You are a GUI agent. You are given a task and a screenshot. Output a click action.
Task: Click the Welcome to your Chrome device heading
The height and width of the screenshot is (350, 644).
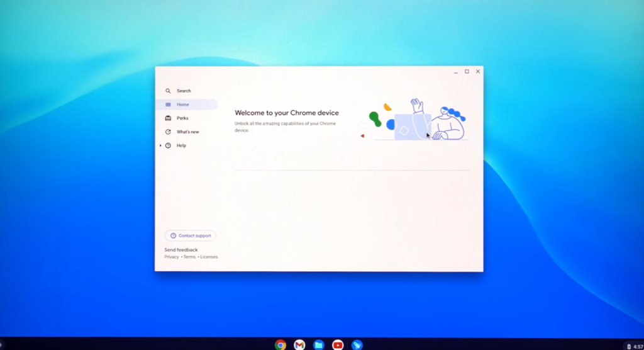click(x=287, y=113)
